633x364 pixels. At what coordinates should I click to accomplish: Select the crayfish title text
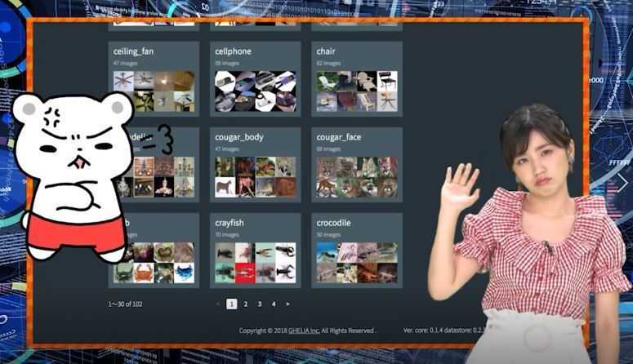coord(230,223)
